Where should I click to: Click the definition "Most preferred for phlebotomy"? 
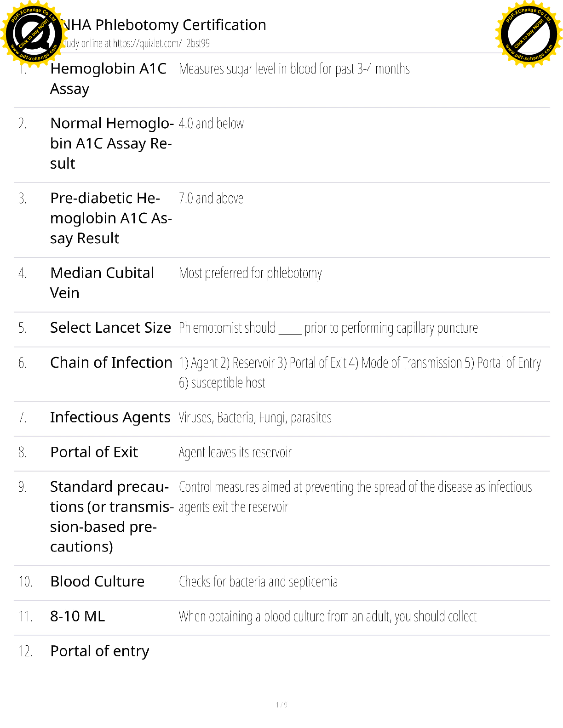[x=250, y=273]
